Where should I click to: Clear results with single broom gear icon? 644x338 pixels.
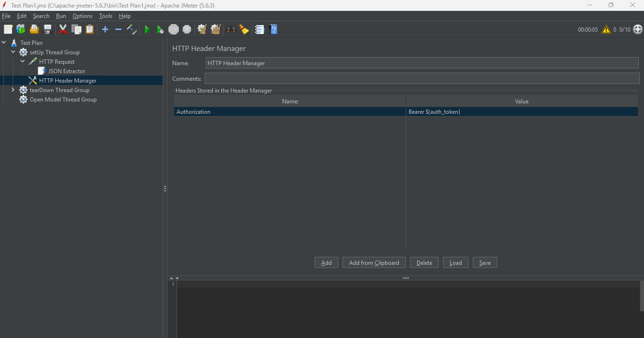pyautogui.click(x=202, y=29)
